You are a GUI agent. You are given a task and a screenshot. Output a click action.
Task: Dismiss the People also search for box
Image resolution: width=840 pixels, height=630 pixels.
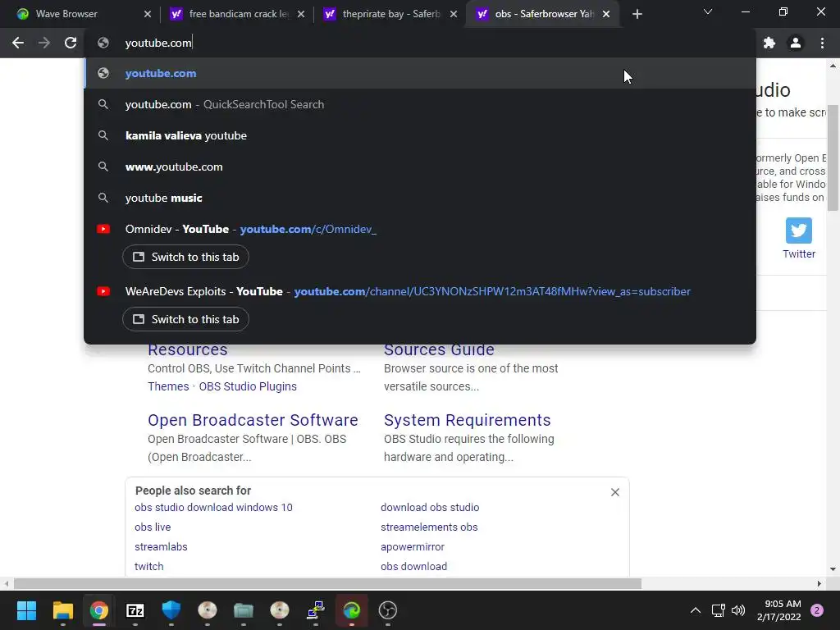[x=615, y=492]
